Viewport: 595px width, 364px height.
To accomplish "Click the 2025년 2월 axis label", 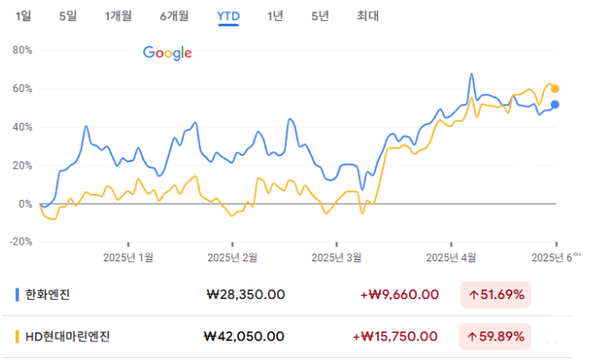I will coord(233,258).
